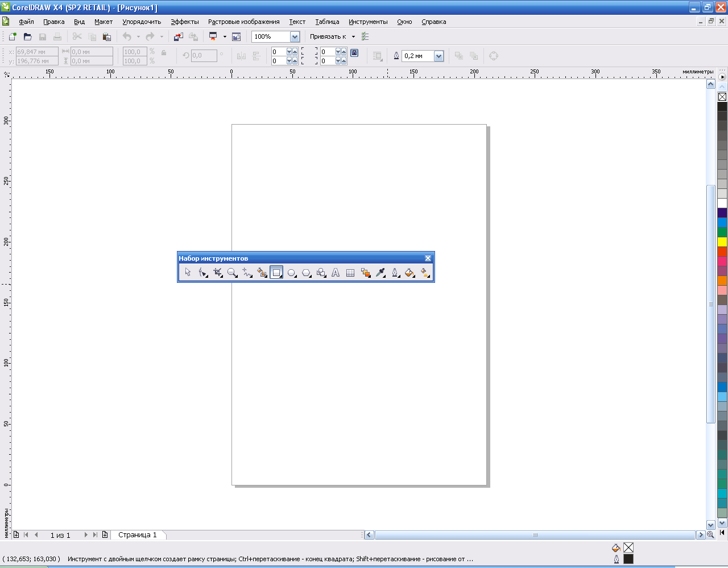Click the outline color indicator in status bar
This screenshot has width=728, height=568.
coord(628,559)
